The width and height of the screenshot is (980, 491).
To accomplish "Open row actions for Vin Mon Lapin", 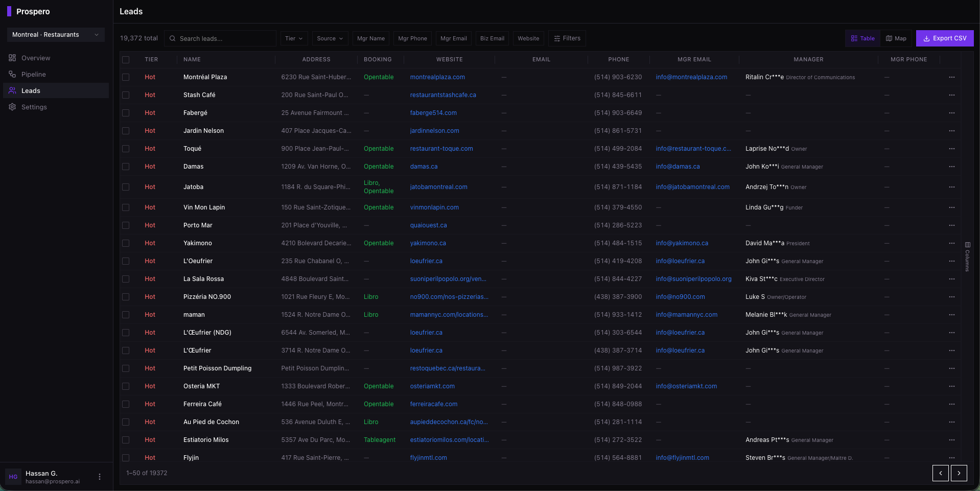I will point(952,207).
